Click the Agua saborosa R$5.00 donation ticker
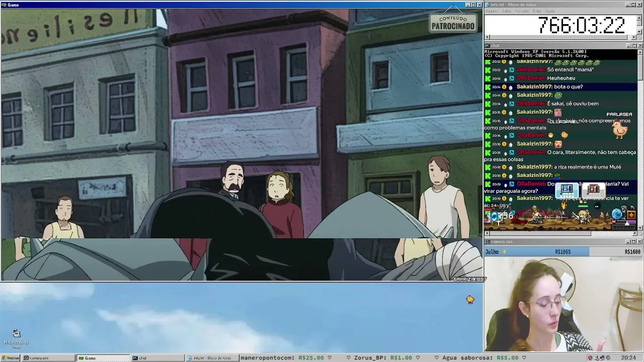This screenshot has height=362, width=644. click(x=484, y=358)
